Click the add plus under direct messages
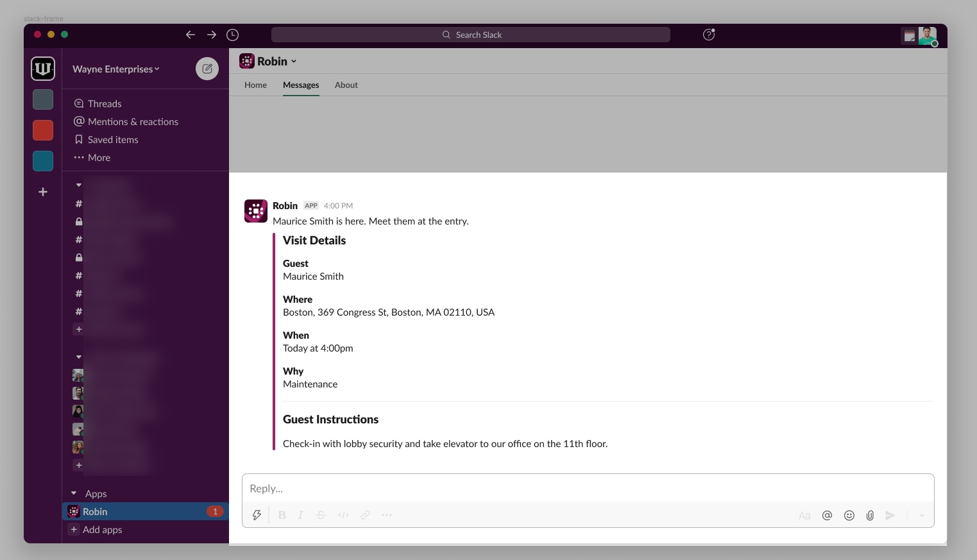977x560 pixels. (79, 465)
